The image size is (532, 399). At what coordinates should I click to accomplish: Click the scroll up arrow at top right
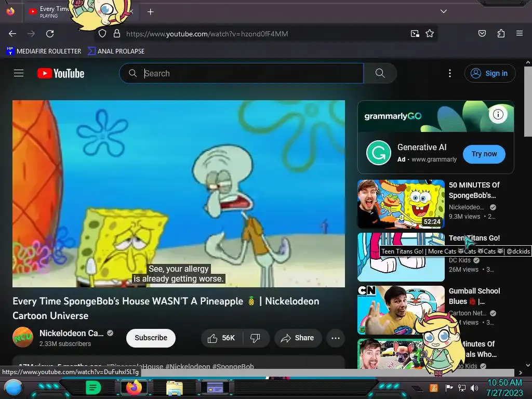[x=528, y=62]
